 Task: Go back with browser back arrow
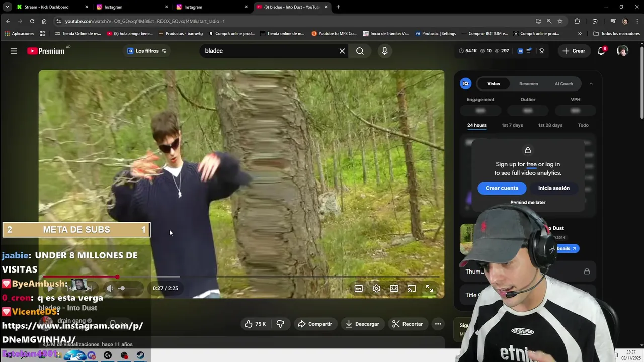coord(8,21)
